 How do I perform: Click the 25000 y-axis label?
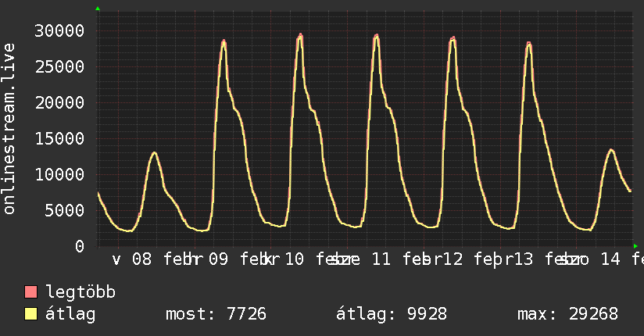coord(59,66)
